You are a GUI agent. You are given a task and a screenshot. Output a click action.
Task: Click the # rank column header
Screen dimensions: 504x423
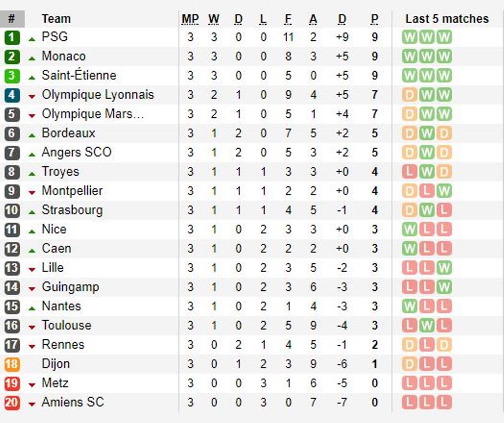click(12, 19)
